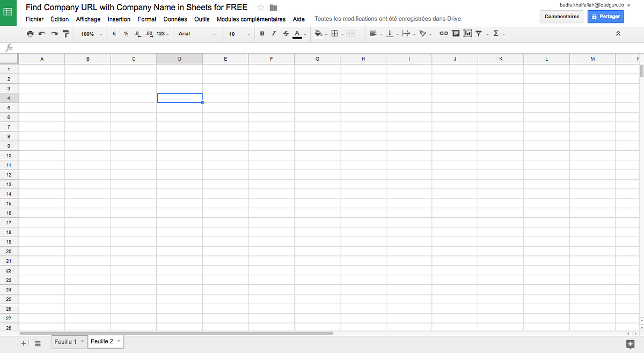Screen dimensions: 644x353
Task: Rename the document title
Action: coord(137,8)
